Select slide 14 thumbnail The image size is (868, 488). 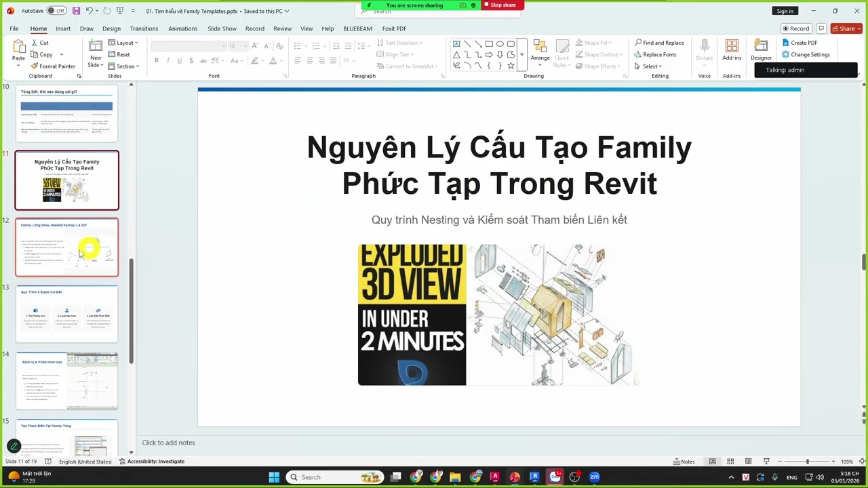67,381
